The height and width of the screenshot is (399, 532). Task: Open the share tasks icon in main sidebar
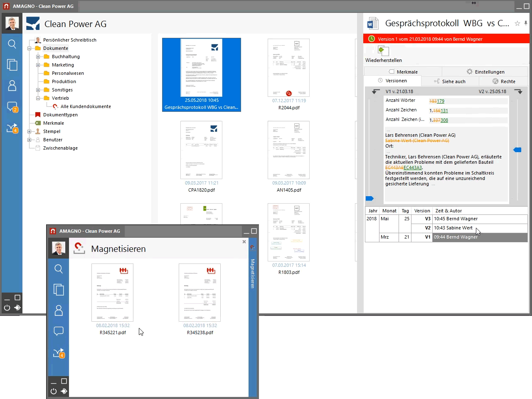click(12, 128)
